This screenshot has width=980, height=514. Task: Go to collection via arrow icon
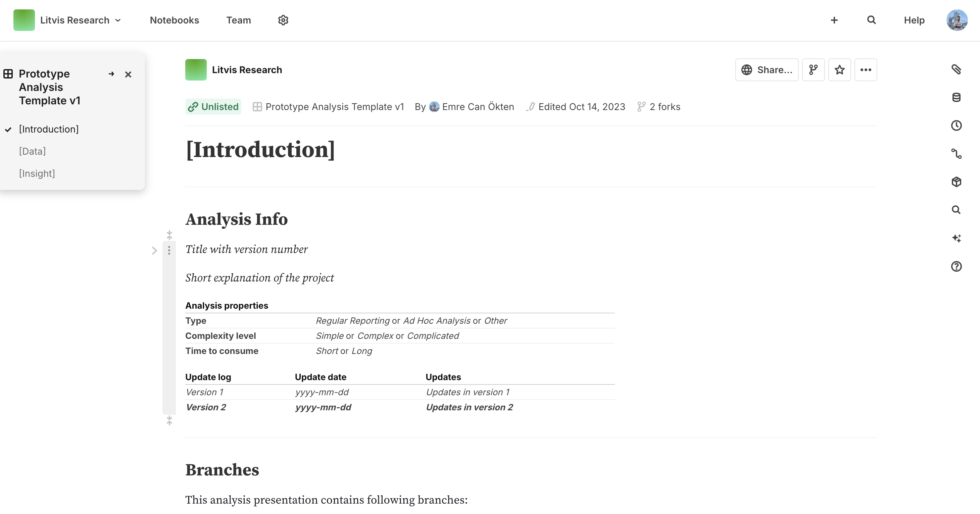tap(111, 74)
